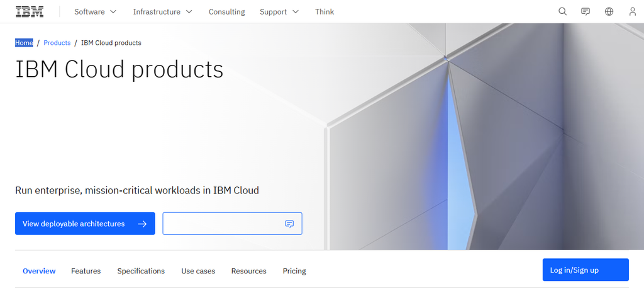Click arrow on View deployable architectures
644x303 pixels.
tap(142, 224)
